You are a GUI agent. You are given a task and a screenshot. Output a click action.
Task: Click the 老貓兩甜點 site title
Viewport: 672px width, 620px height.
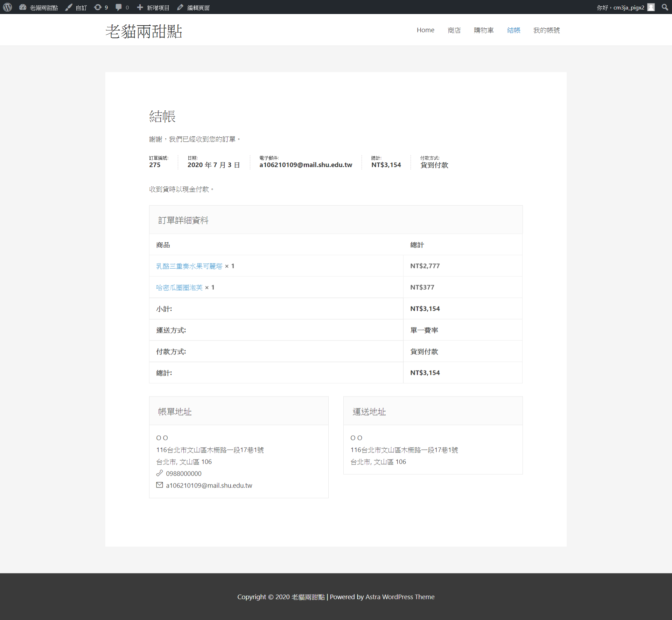[x=144, y=32]
